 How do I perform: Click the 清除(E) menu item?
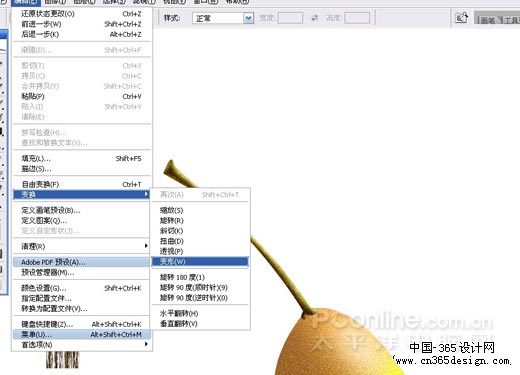click(82, 117)
